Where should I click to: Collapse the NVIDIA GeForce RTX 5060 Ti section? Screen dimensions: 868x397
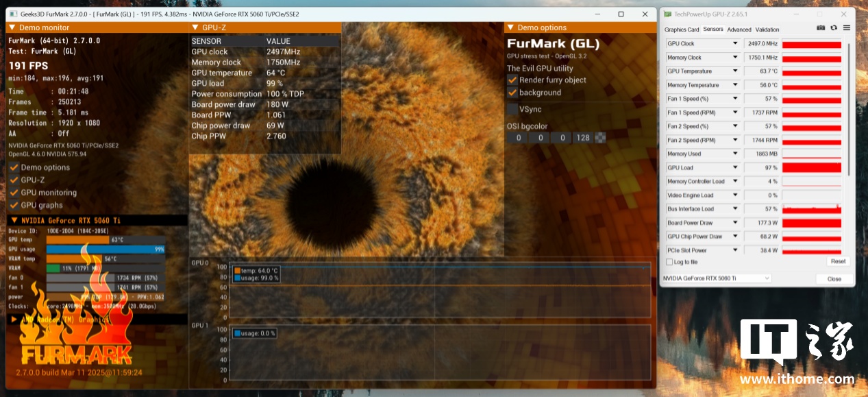coord(14,220)
